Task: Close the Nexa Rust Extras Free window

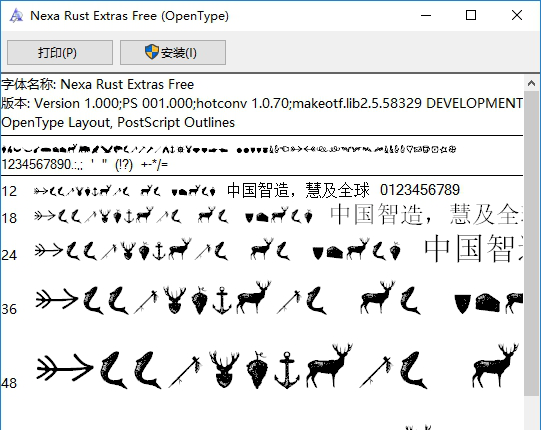Action: (517, 16)
